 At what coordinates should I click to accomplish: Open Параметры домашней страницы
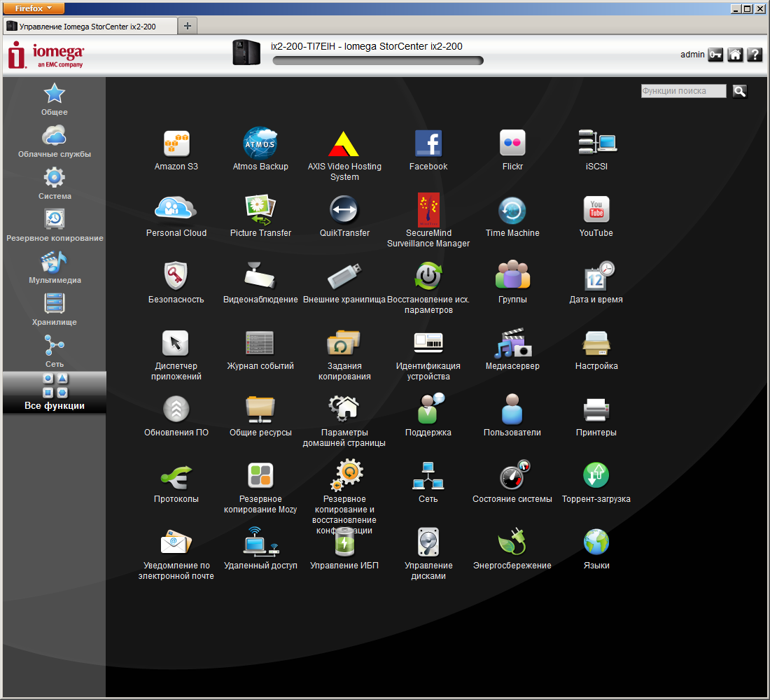tap(344, 409)
